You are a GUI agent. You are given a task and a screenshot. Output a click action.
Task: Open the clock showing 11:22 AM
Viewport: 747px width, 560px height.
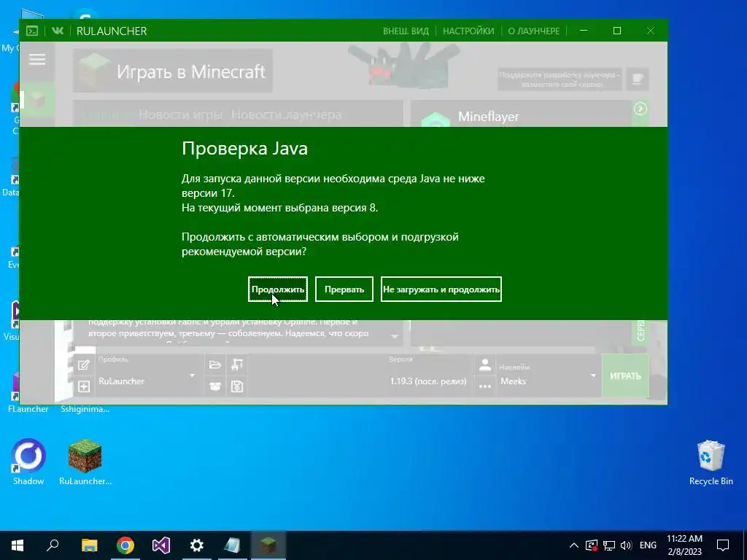coord(684,545)
